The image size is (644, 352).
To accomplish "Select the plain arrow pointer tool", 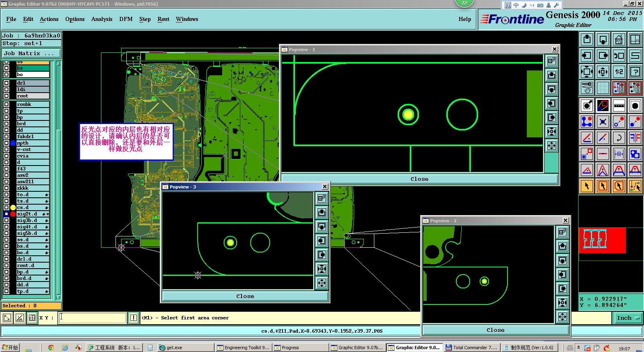I will (x=587, y=186).
